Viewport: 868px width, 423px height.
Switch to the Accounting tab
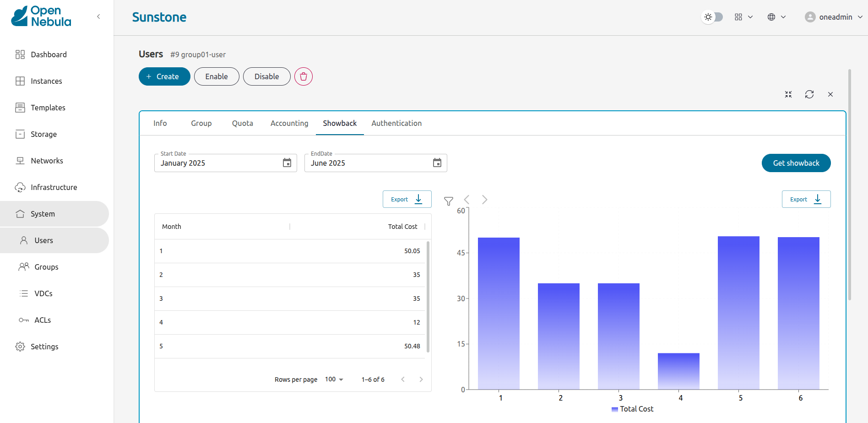[289, 123]
